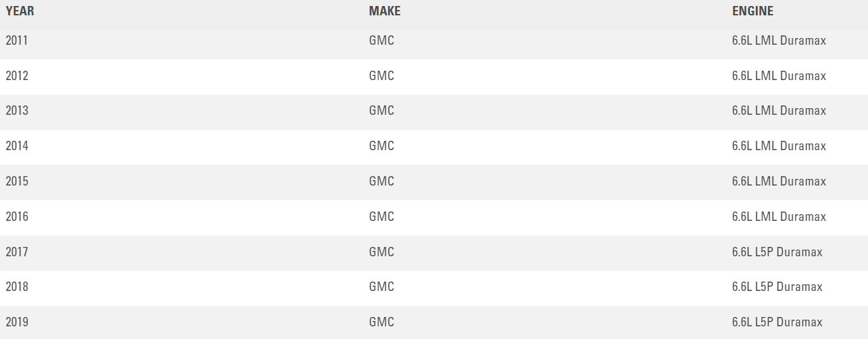Select the 2017 row's L5P Duramax engine
This screenshot has width=868, height=339.
point(777,252)
